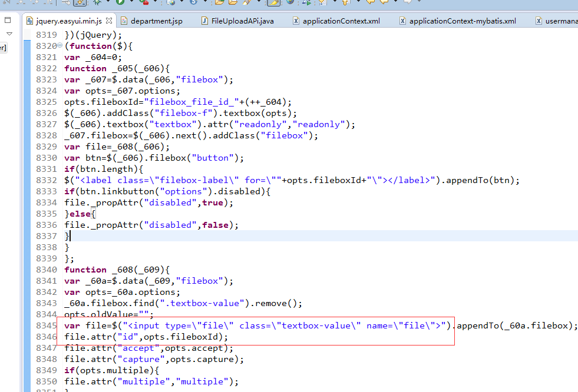Screen dimensions: 578x392
Task: Click the Java file icon on FileUploadAPi tab
Action: coord(204,21)
